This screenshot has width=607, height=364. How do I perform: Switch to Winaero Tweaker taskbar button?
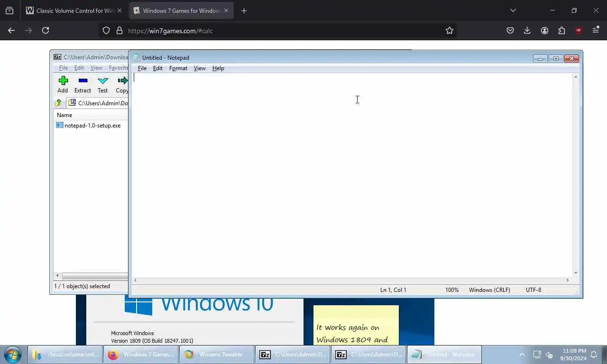click(217, 355)
